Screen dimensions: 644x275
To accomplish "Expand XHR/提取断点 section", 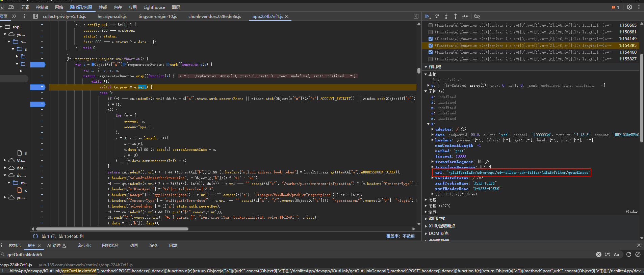I will point(426,226).
